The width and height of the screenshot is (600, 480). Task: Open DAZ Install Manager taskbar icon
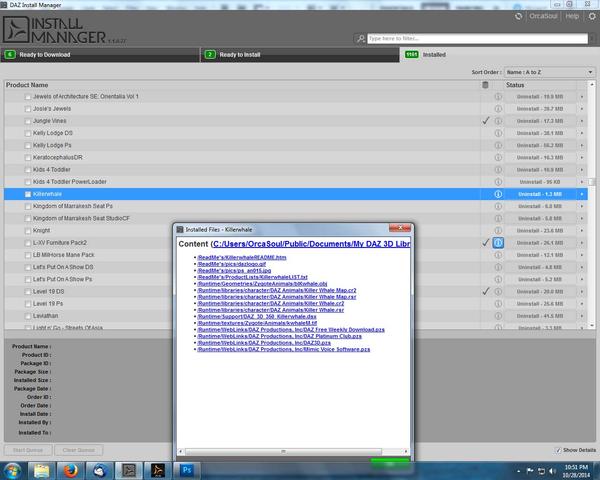pyautogui.click(x=129, y=470)
